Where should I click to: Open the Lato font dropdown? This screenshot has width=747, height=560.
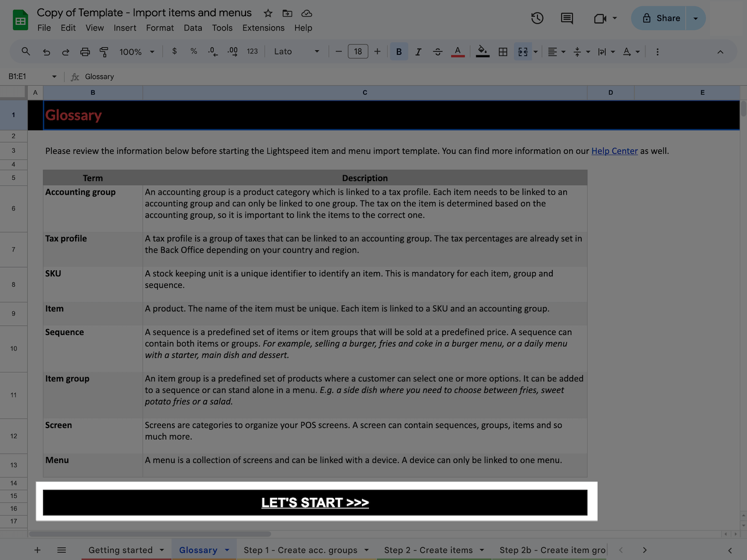click(x=296, y=51)
